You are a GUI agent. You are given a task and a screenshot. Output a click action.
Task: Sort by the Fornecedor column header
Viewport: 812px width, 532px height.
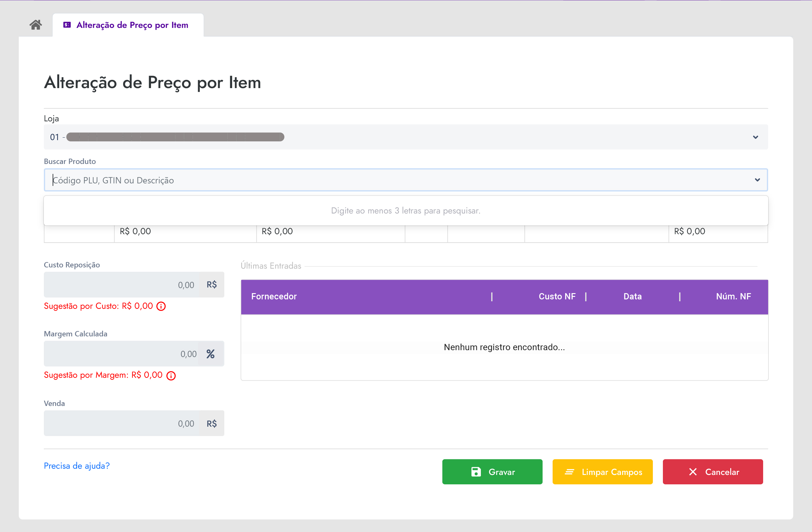[274, 296]
